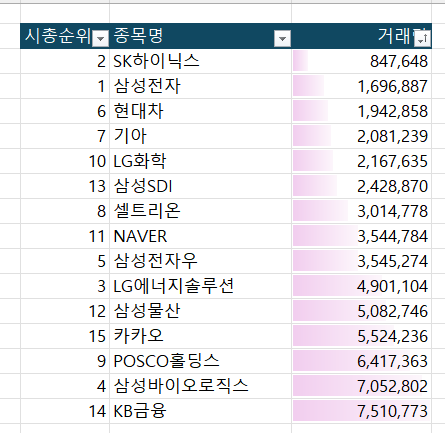
Task: Select rank cell 3 beside LG에너지솔루션
Action: tap(65, 286)
